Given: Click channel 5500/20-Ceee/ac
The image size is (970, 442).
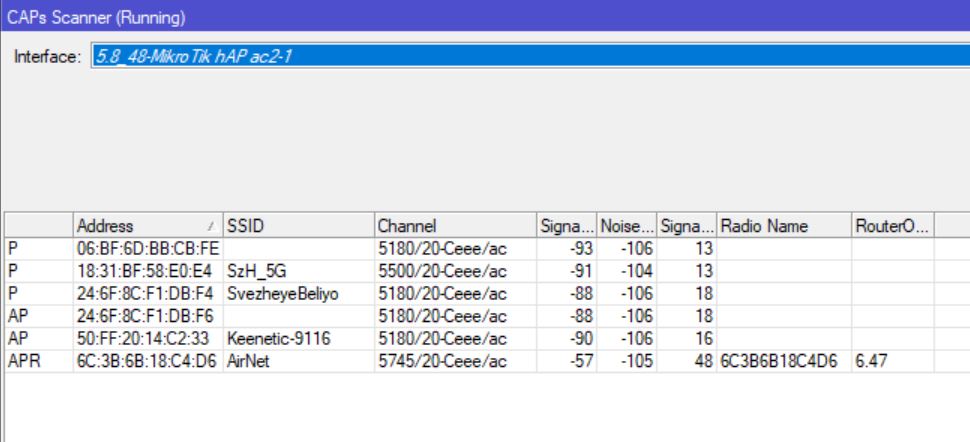Looking at the screenshot, I should pyautogui.click(x=442, y=271).
